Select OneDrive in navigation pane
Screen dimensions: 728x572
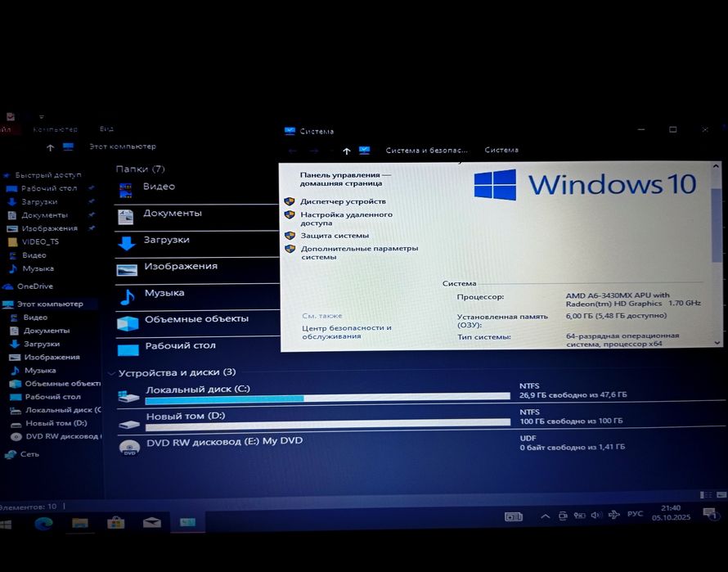(35, 286)
